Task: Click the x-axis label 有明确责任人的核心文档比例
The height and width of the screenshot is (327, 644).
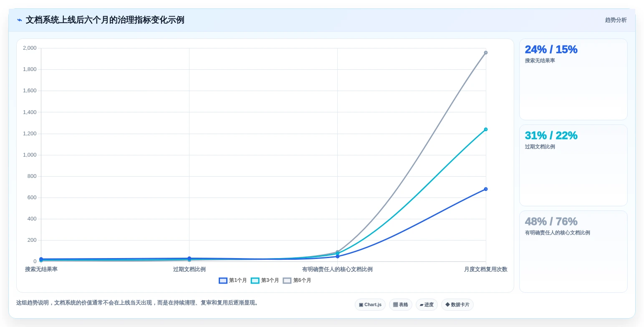Action: (337, 269)
